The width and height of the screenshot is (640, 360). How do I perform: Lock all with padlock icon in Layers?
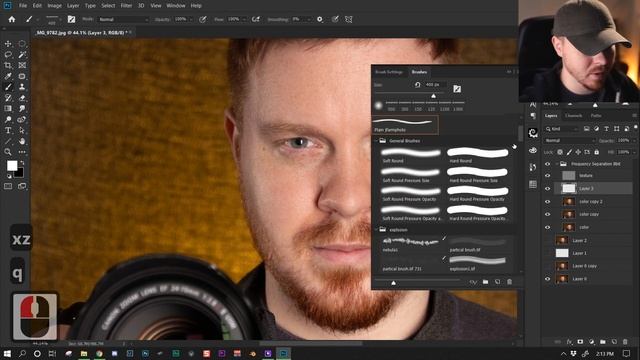point(597,152)
